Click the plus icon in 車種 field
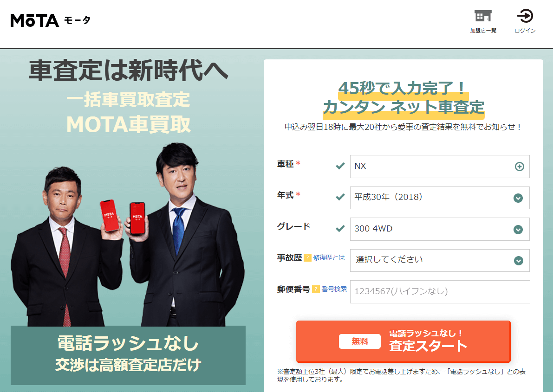The image size is (553, 392). (519, 167)
